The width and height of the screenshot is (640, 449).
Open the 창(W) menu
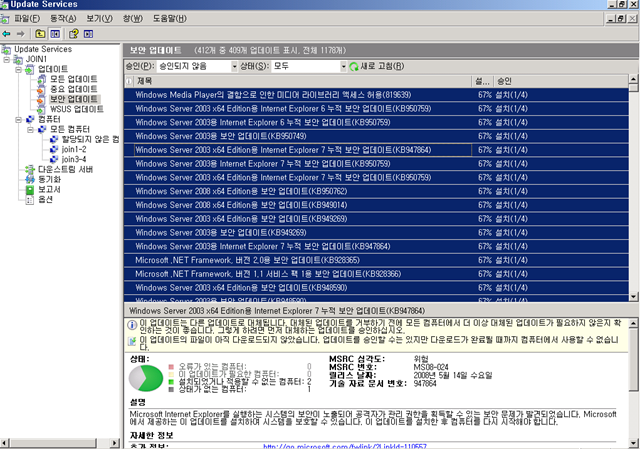coord(133,19)
